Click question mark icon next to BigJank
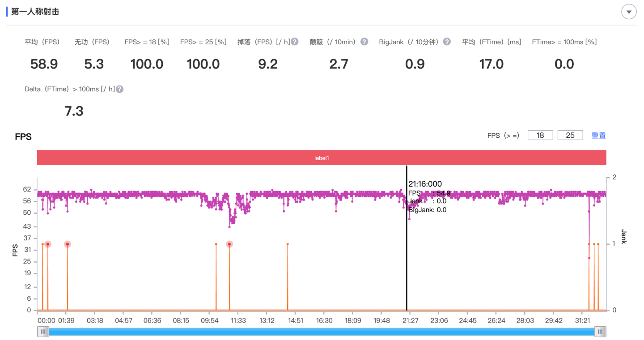The width and height of the screenshot is (644, 340). pos(446,42)
